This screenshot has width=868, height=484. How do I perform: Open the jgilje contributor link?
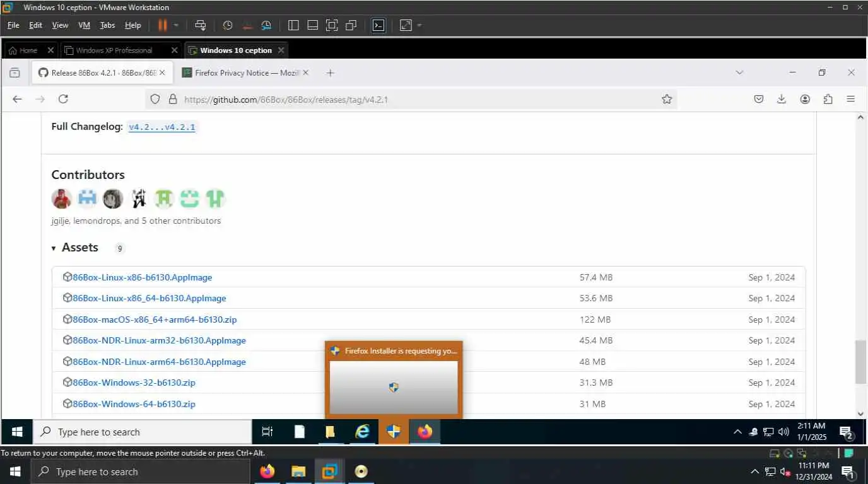61,221
